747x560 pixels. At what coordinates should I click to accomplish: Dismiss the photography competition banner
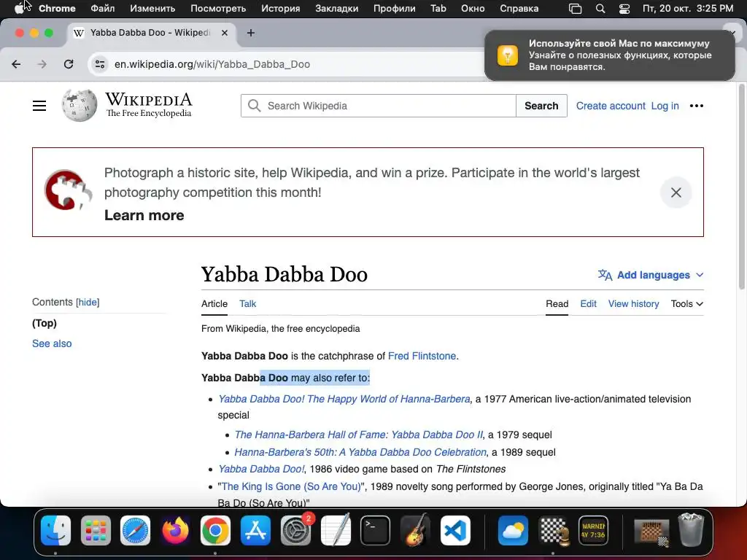click(x=676, y=192)
